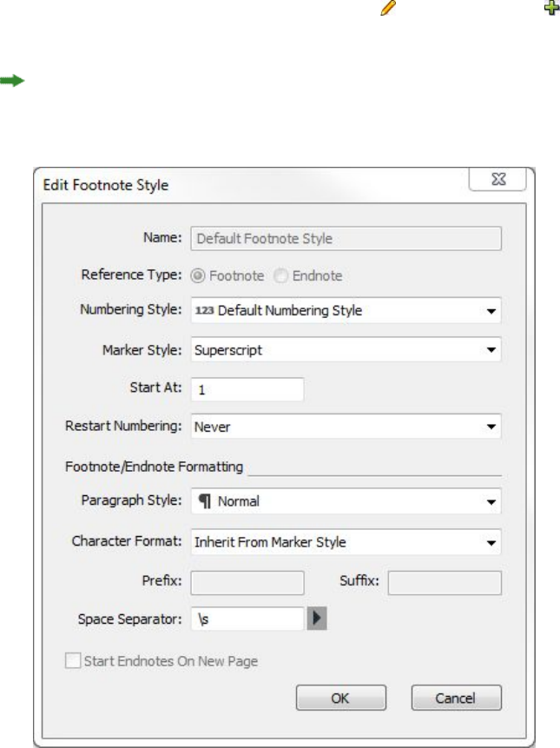Screen dimensions: 560x748
Task: Click the Name text field
Action: pyautogui.click(x=346, y=239)
